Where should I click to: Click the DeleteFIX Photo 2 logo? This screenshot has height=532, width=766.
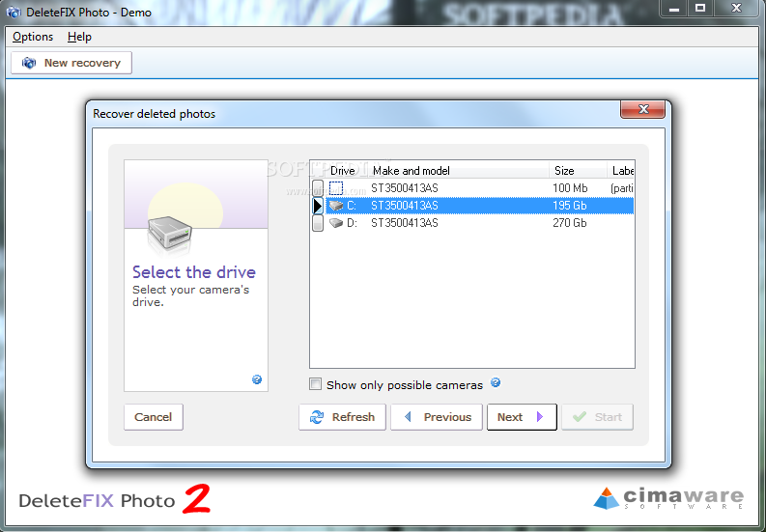[x=115, y=499]
